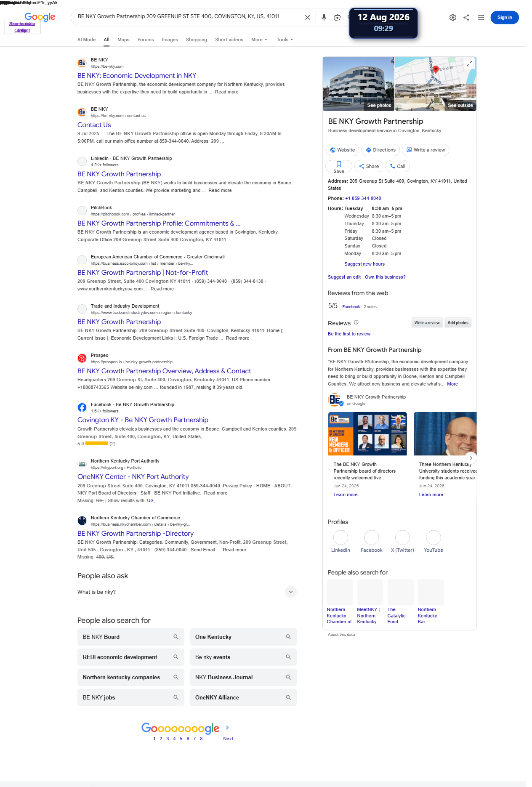532x787 pixels.
Task: Click the Facebook favicon in search results
Action: pyautogui.click(x=82, y=407)
